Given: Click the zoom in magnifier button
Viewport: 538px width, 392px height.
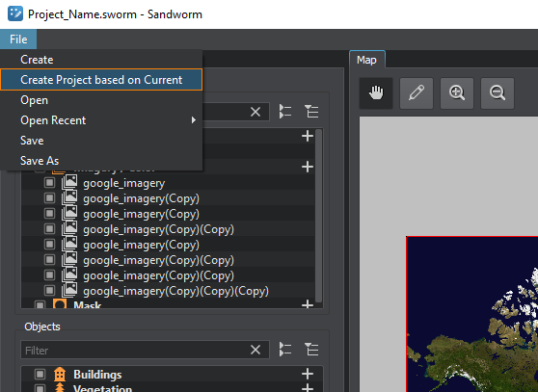Looking at the screenshot, I should click(x=457, y=93).
